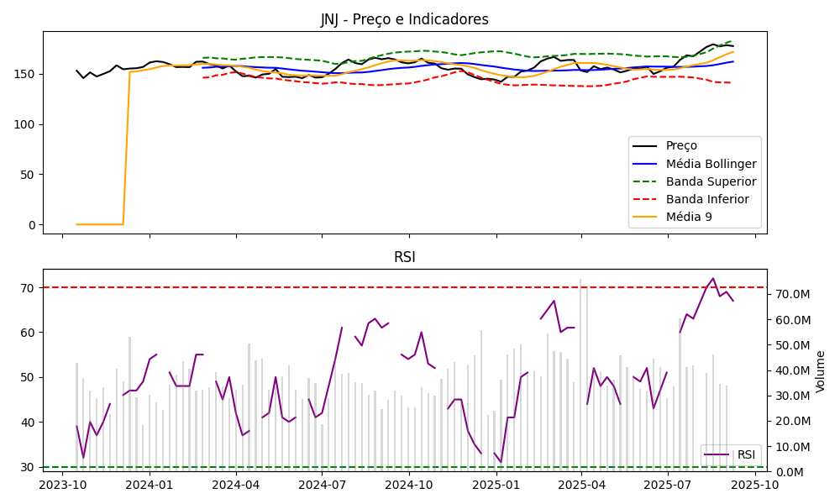Click the 'JNJ - Preço e Indicadores' chart title
The image size is (840, 504).
click(404, 19)
